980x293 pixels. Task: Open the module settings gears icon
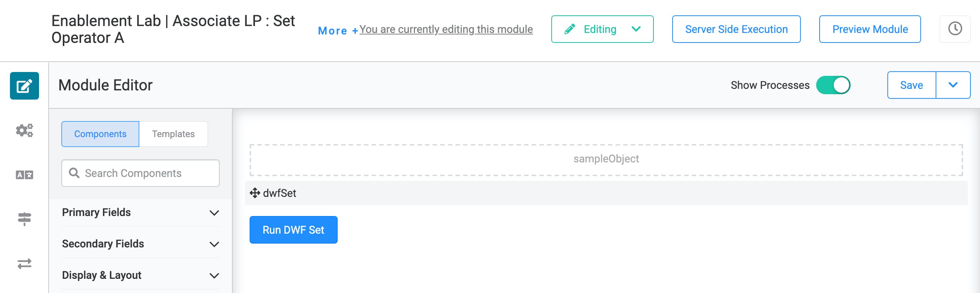[x=24, y=131]
